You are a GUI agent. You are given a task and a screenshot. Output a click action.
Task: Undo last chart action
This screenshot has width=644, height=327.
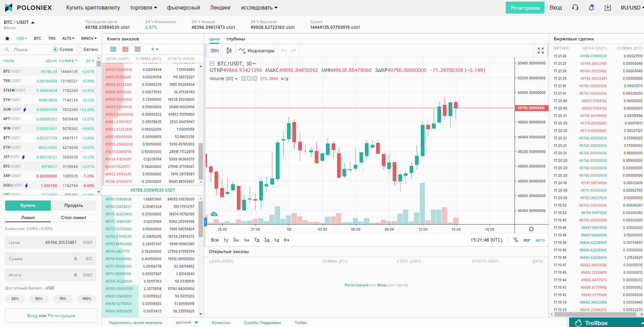284,51
